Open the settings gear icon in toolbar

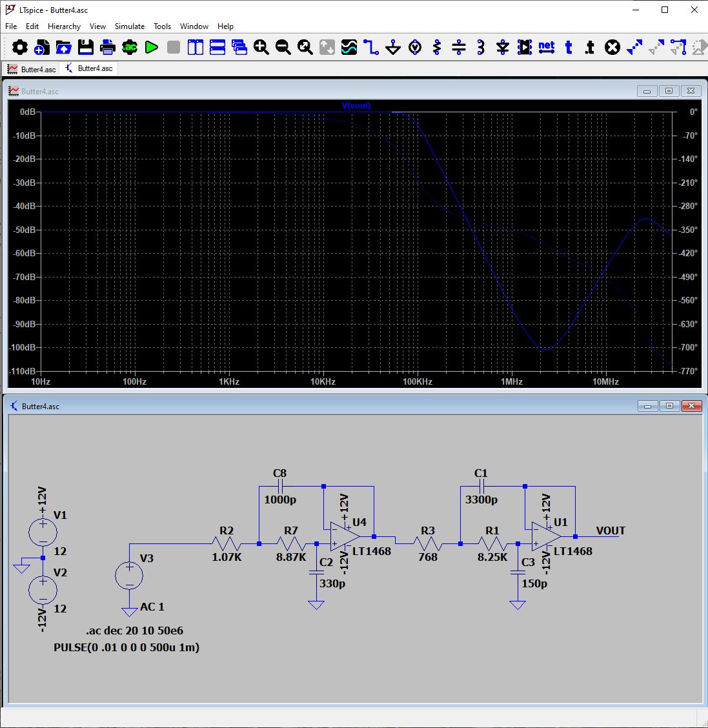click(19, 47)
